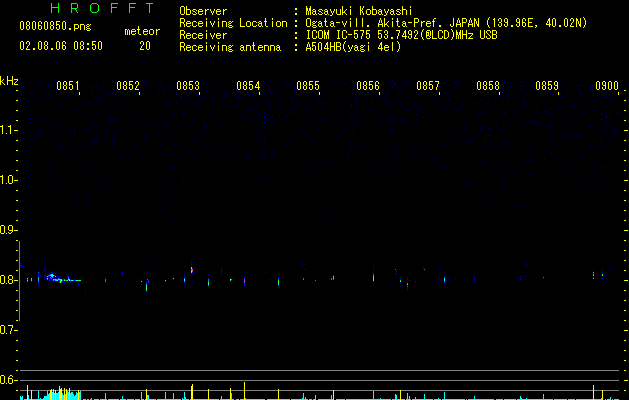Click the 1.1 frequency axis label

(x=8, y=130)
